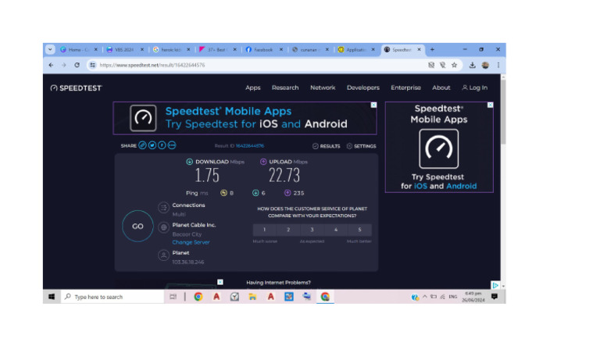Show hidden system tray icons
Viewport: 600px width, 364px height.
tap(425, 297)
